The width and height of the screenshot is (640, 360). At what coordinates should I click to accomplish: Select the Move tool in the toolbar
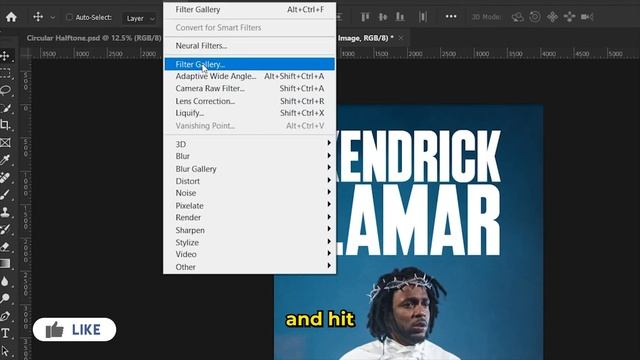tap(5, 56)
